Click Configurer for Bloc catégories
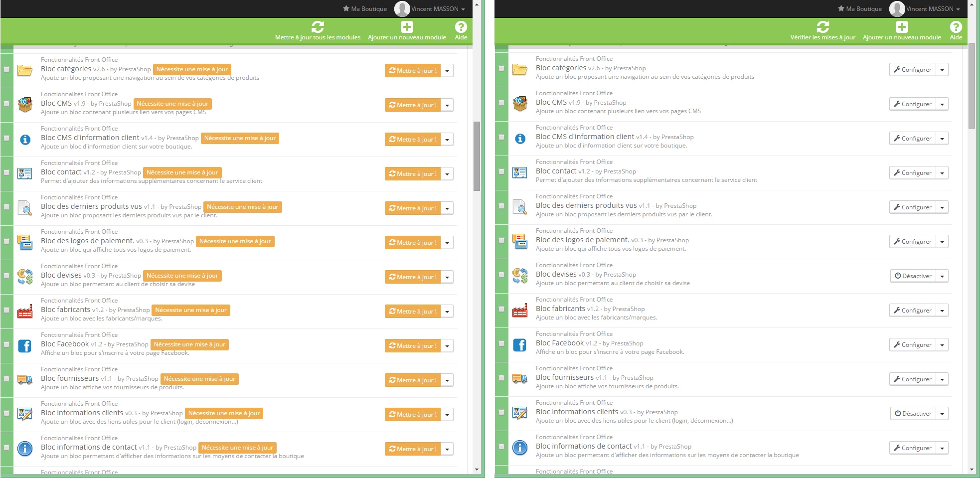This screenshot has width=980, height=478. point(913,70)
